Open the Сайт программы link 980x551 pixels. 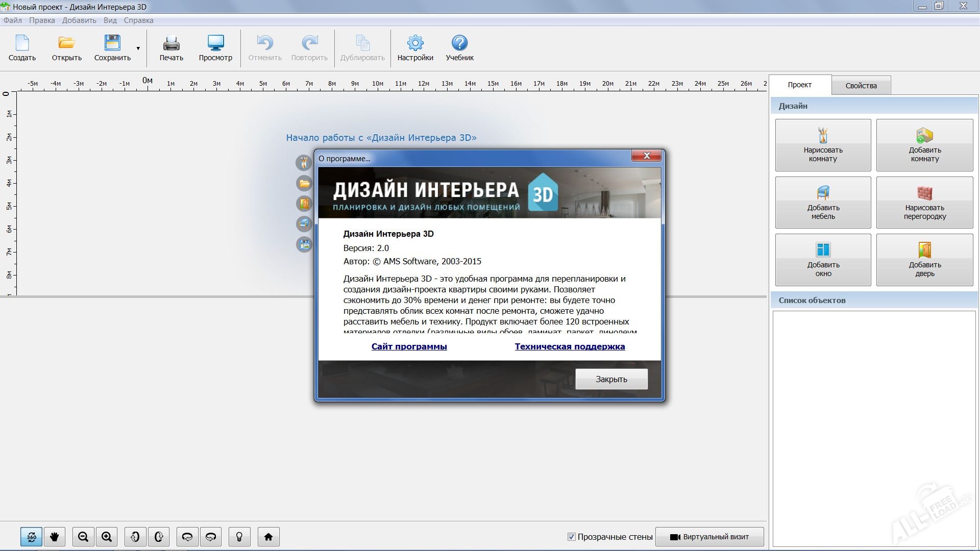[409, 346]
